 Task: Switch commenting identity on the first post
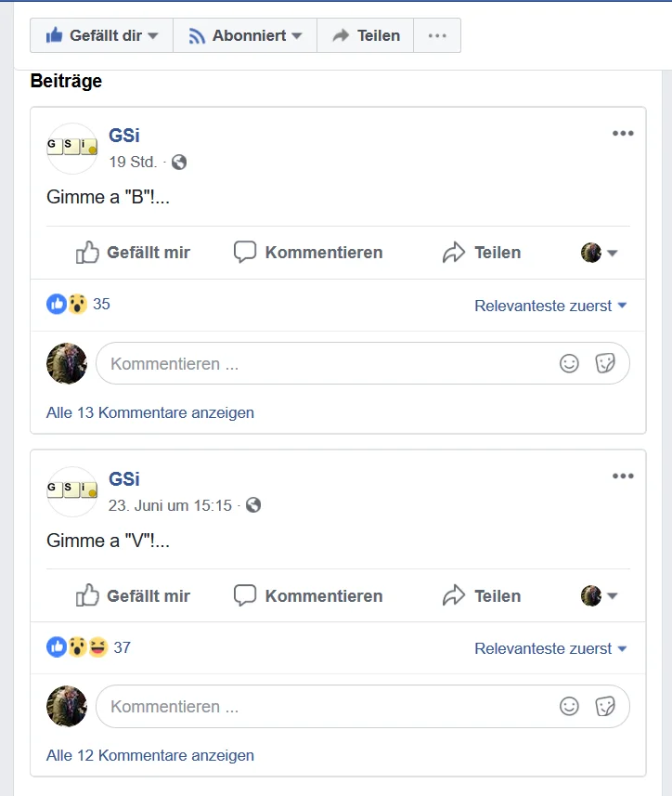tap(600, 253)
